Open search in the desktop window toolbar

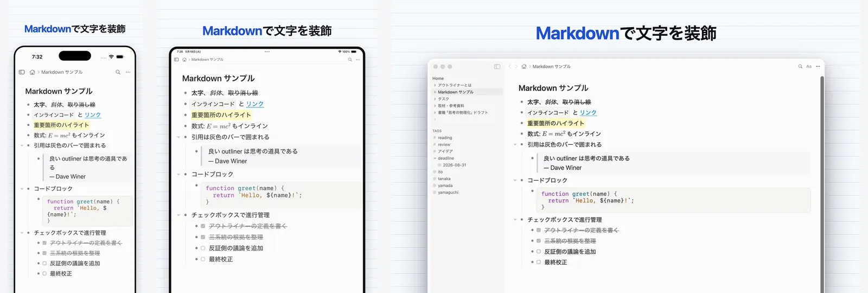(x=800, y=67)
